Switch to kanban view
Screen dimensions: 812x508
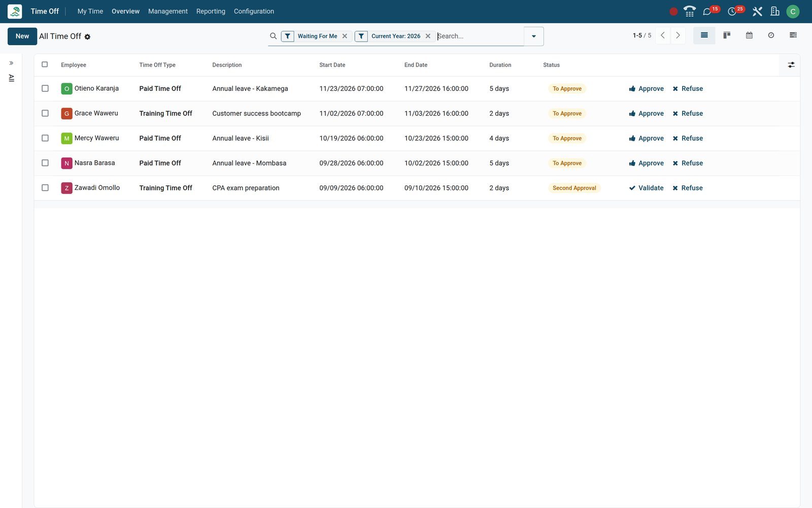pos(727,36)
